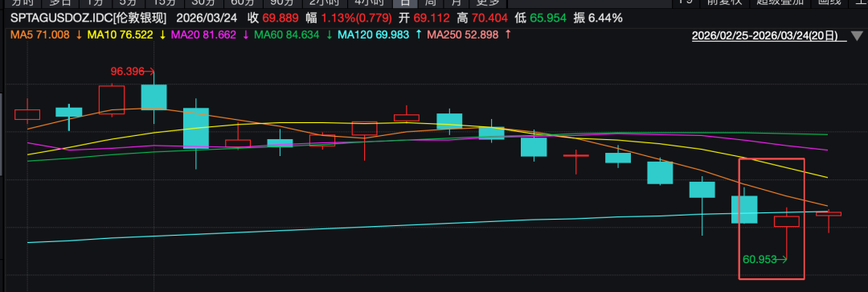The height and width of the screenshot is (292, 868).
Task: Click the MA5 71.008 indicator label
Action: [x=40, y=35]
